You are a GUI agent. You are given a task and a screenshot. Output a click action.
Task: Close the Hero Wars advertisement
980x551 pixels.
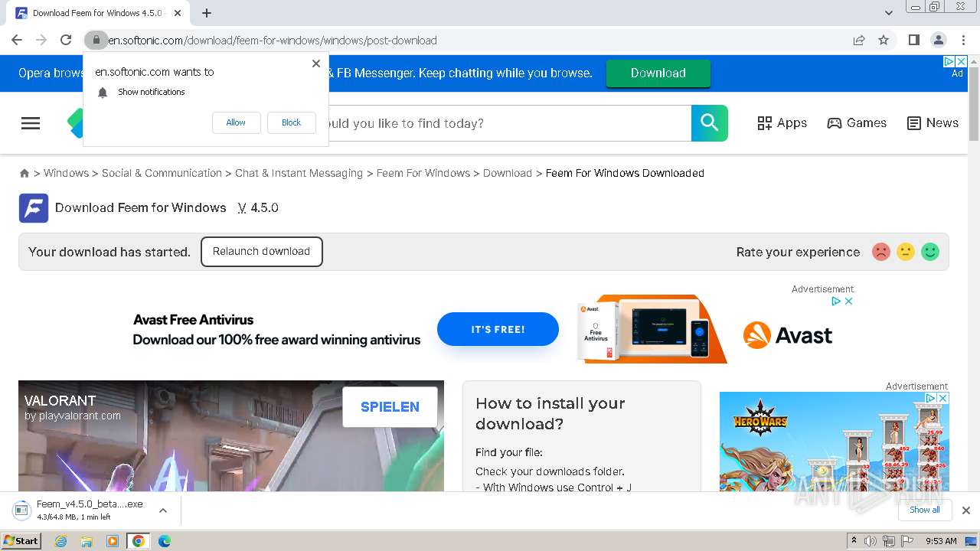pyautogui.click(x=943, y=399)
